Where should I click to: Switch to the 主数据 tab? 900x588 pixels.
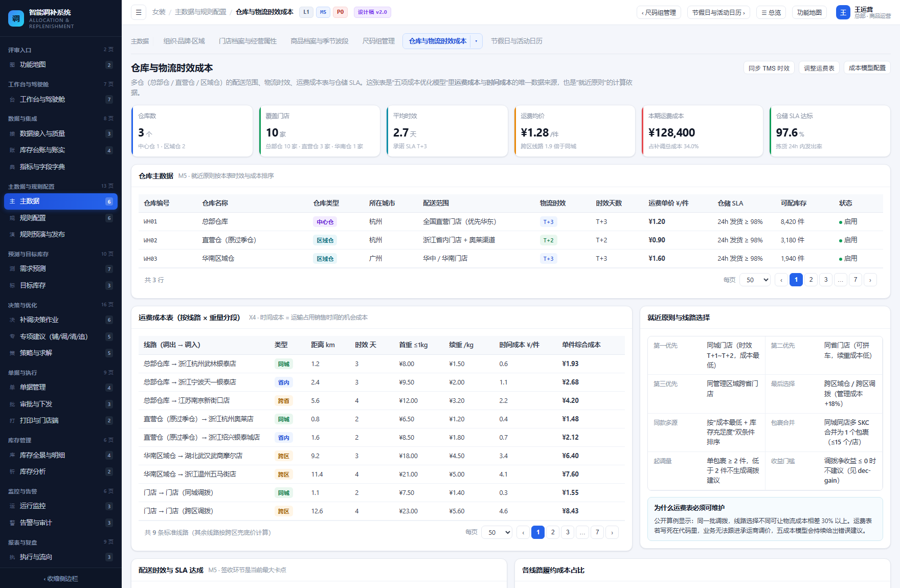pos(140,41)
